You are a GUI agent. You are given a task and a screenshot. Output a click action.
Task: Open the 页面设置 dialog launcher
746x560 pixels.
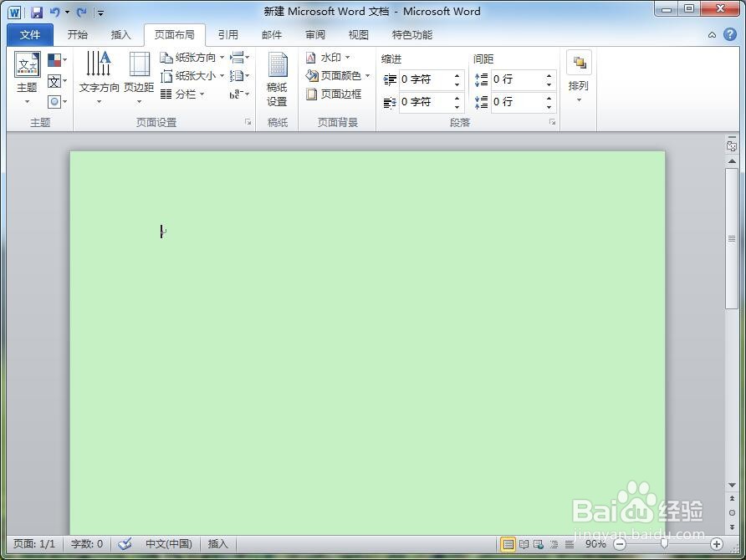248,121
